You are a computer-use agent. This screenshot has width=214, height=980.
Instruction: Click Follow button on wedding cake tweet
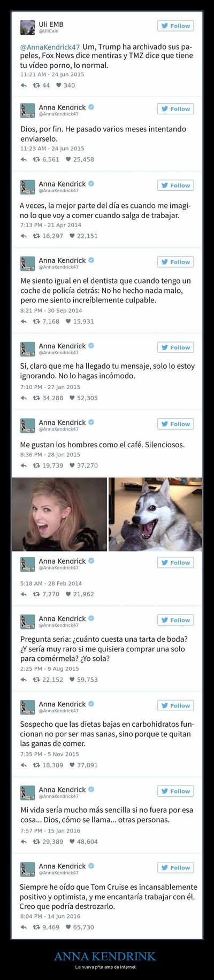(175, 620)
